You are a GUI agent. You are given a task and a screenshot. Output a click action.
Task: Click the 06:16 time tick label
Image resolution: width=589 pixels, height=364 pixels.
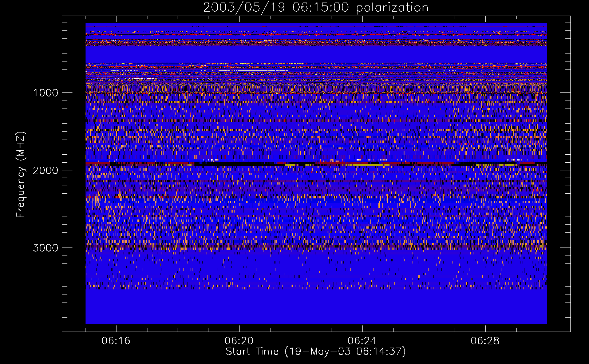click(x=116, y=341)
